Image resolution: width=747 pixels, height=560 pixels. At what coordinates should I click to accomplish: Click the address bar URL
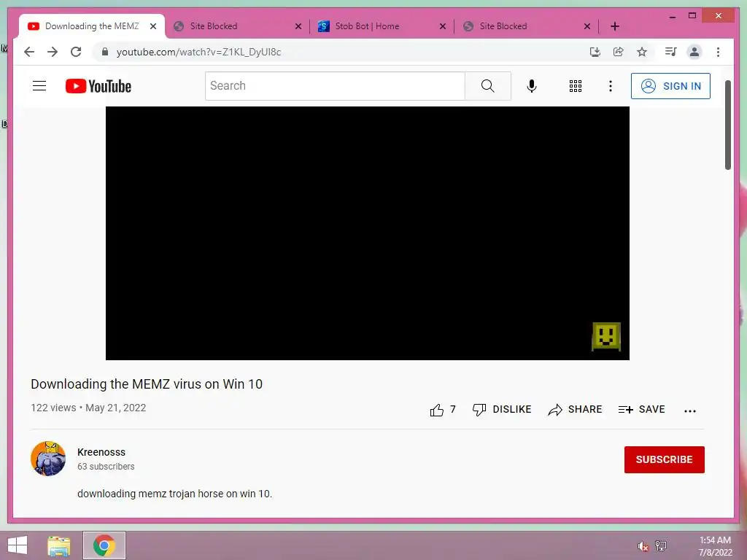tap(198, 52)
